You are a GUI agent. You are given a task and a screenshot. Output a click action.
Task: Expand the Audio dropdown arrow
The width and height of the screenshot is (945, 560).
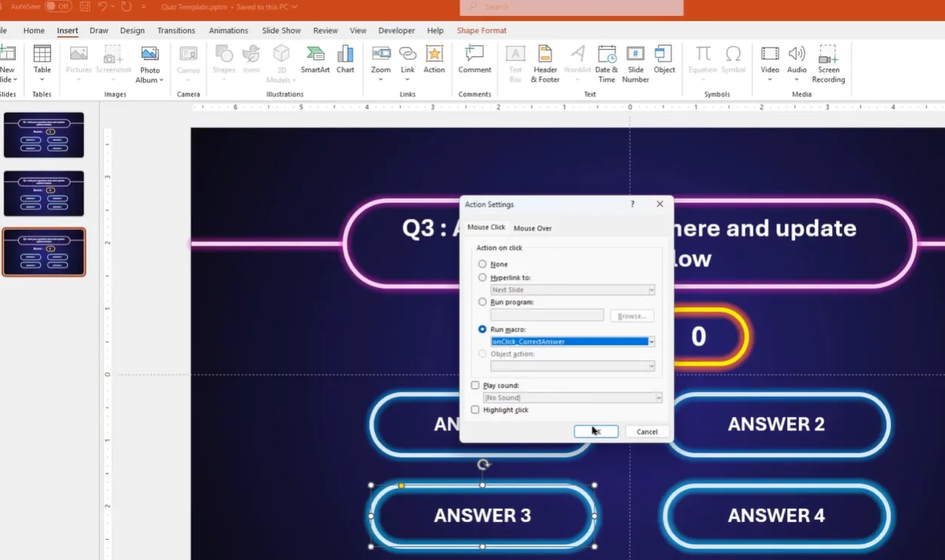[x=797, y=79]
